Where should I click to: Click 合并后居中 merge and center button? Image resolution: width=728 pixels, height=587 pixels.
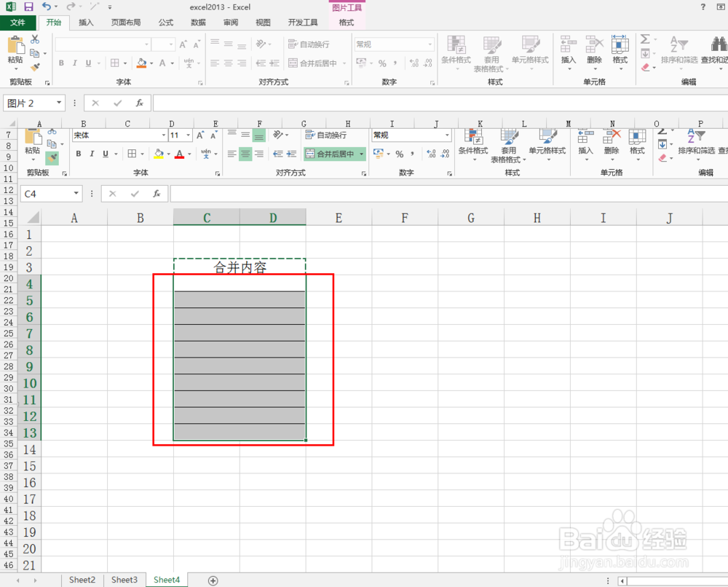point(330,154)
